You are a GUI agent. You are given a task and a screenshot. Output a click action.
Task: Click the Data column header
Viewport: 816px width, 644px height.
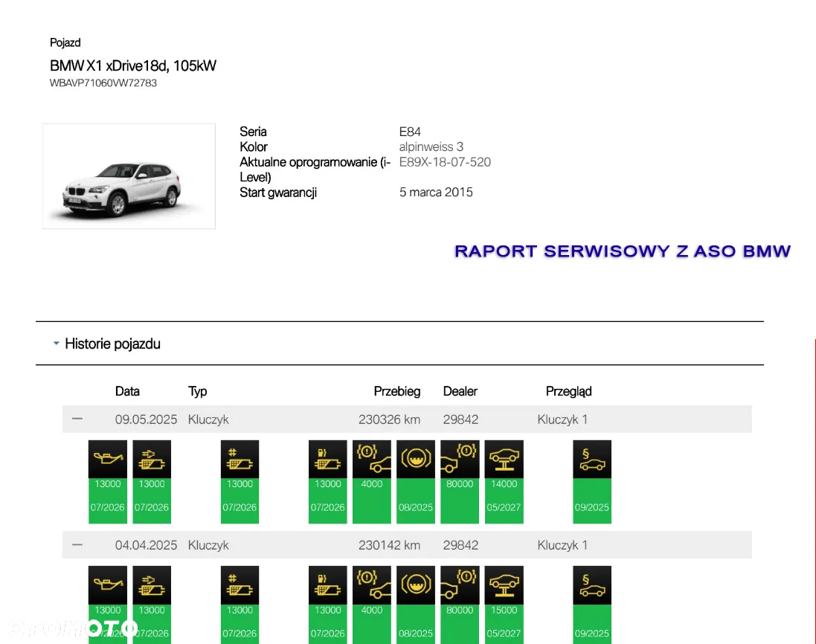(x=127, y=391)
